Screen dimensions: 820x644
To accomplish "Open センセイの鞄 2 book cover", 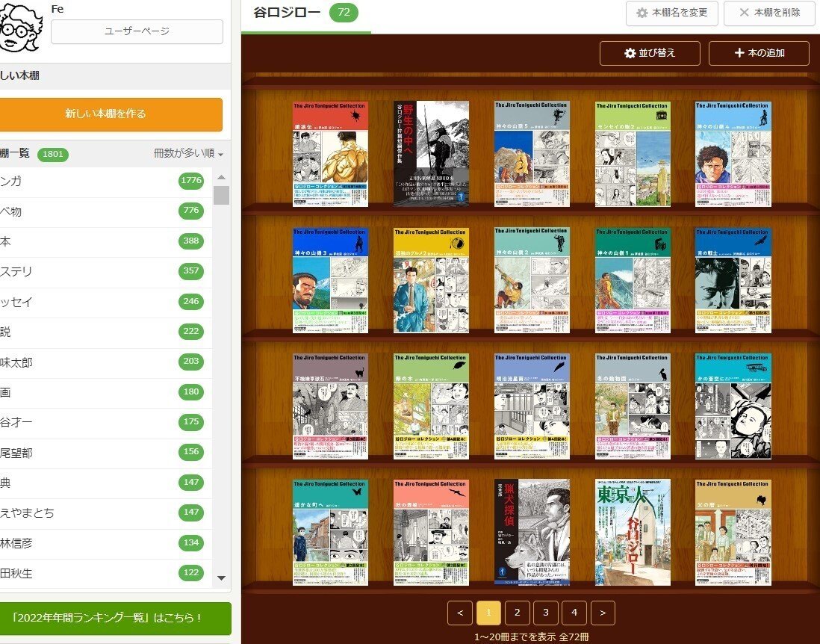I will point(633,154).
